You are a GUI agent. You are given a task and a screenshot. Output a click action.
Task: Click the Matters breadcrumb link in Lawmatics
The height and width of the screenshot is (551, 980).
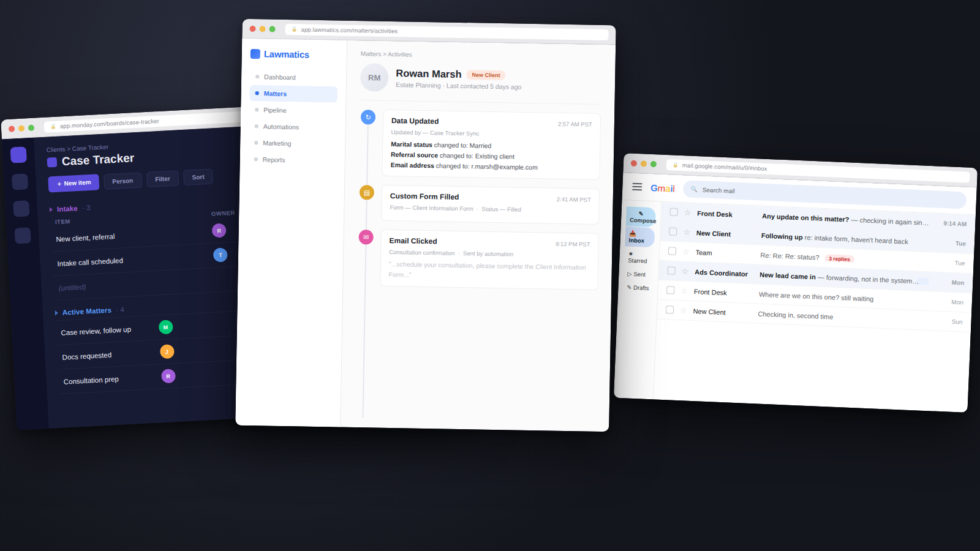[x=371, y=54]
